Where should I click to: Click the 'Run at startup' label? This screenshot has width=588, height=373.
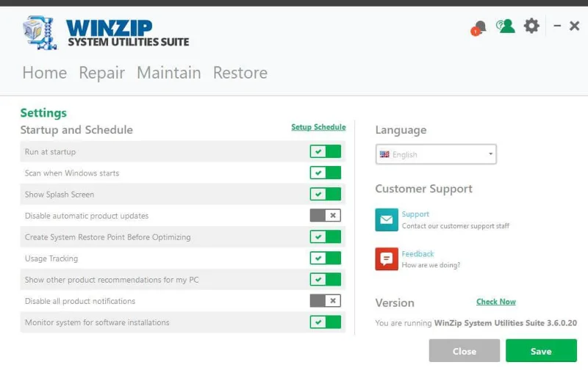[x=50, y=152]
